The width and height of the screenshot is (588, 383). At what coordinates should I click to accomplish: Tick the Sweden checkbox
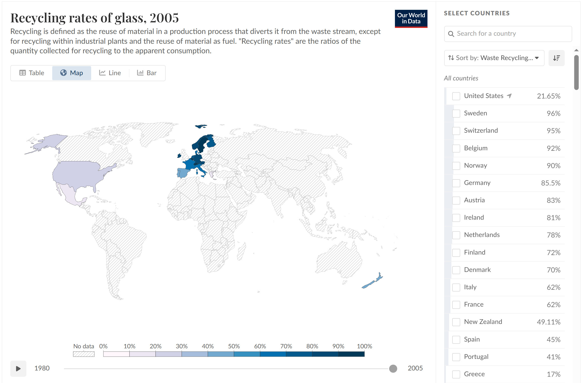456,114
